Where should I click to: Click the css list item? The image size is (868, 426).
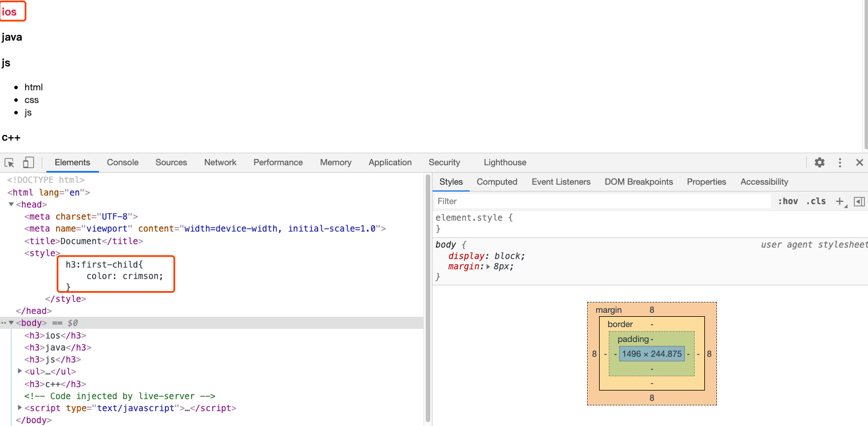31,100
